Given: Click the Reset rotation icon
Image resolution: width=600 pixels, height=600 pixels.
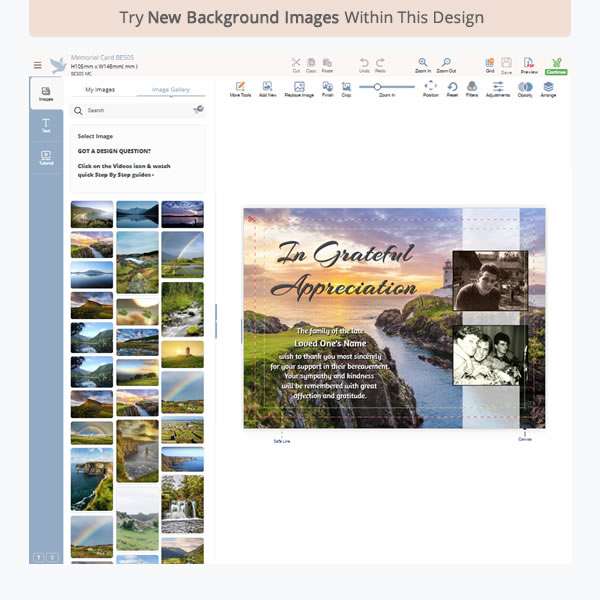Looking at the screenshot, I should [453, 88].
